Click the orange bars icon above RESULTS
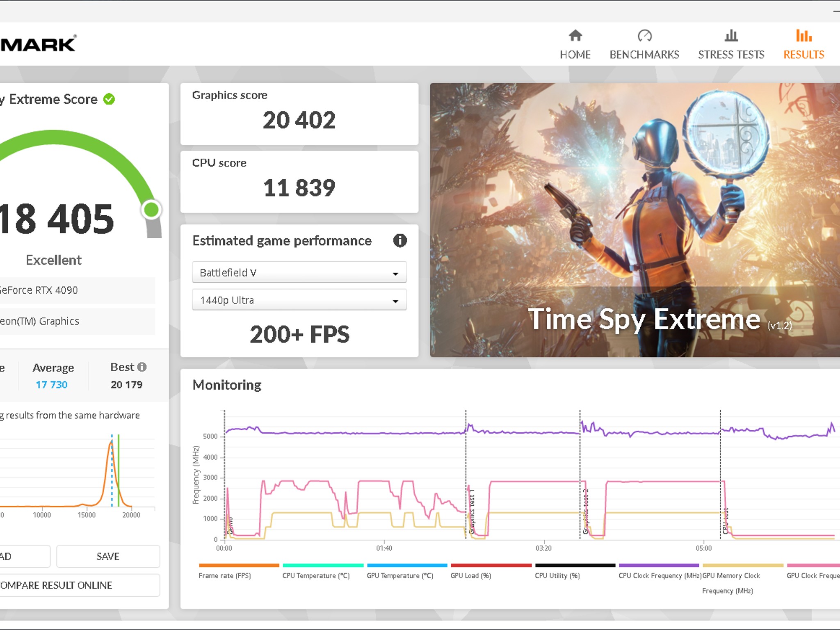This screenshot has height=630, width=840. 804,36
